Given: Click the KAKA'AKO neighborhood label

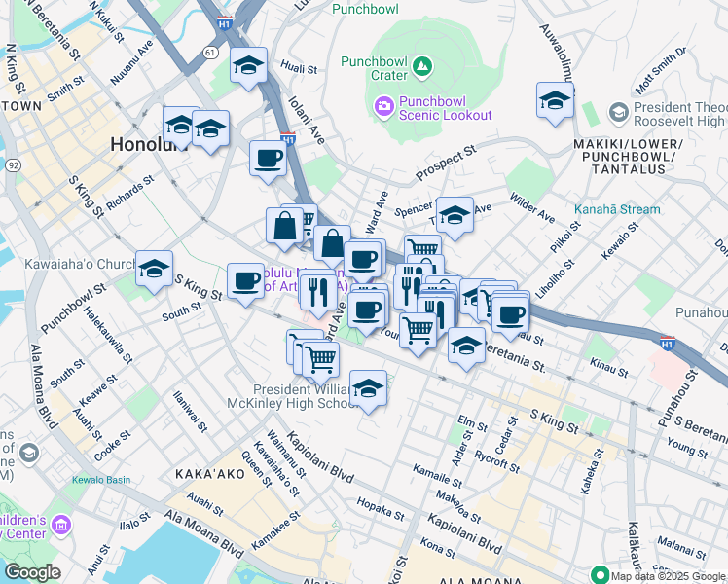Looking at the screenshot, I should point(210,474).
